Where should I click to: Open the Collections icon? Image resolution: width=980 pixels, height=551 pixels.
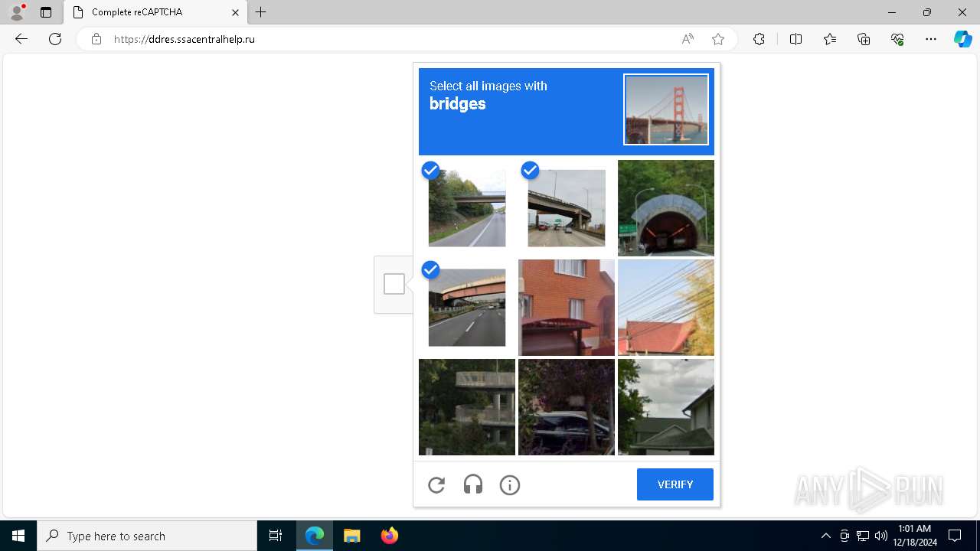pos(864,39)
